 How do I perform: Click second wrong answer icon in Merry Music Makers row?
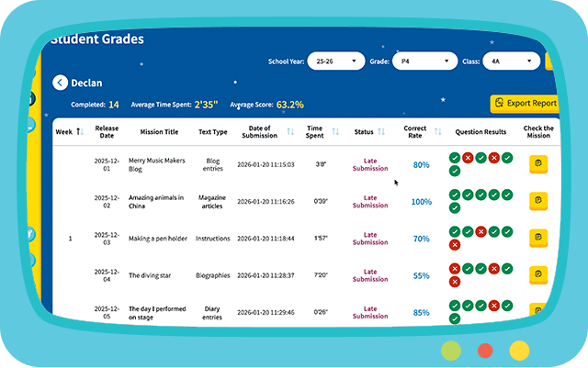494,158
